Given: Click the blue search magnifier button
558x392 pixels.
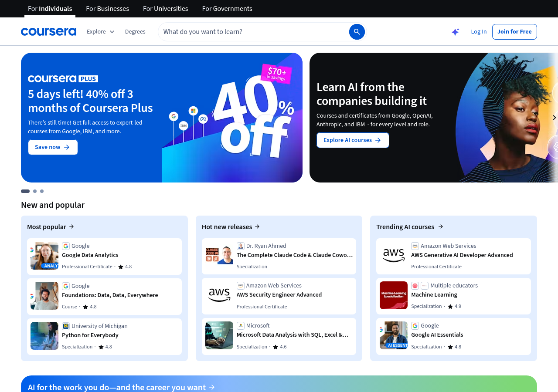Looking at the screenshot, I should click(357, 32).
